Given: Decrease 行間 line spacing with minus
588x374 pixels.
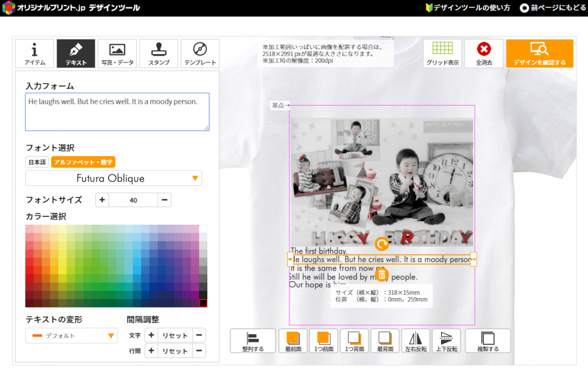Looking at the screenshot, I should point(199,350).
